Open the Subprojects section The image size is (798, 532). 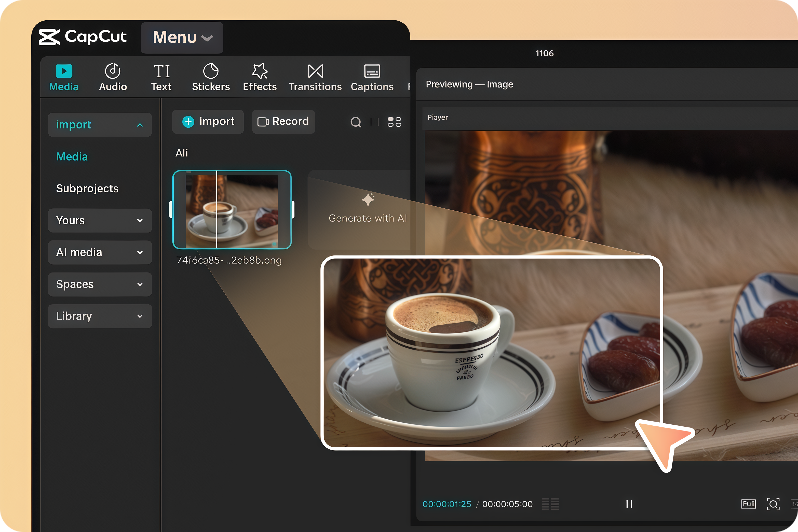(x=87, y=188)
